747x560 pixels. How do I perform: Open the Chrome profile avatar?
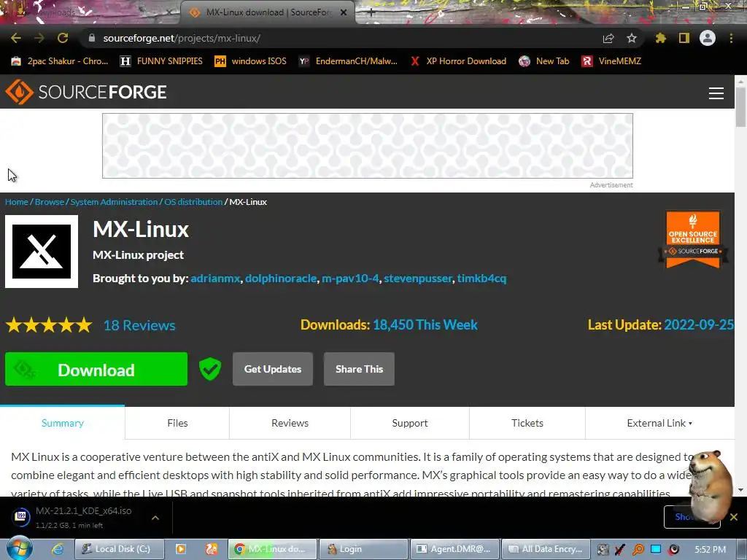click(x=708, y=38)
